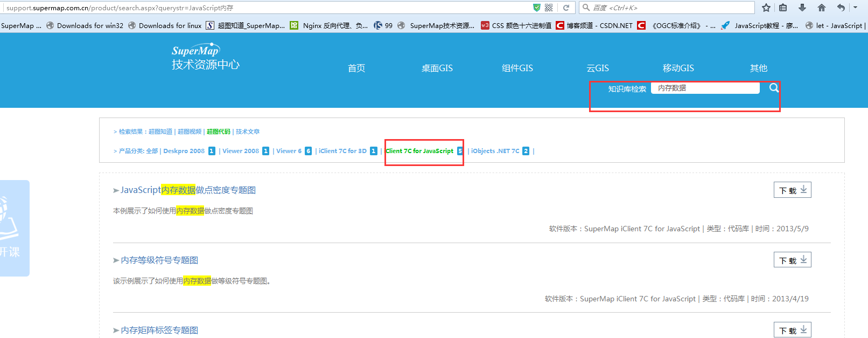Image resolution: width=868 pixels, height=338 pixels.
Task: Download the 内存等级符号专题图 sample
Action: tap(793, 260)
